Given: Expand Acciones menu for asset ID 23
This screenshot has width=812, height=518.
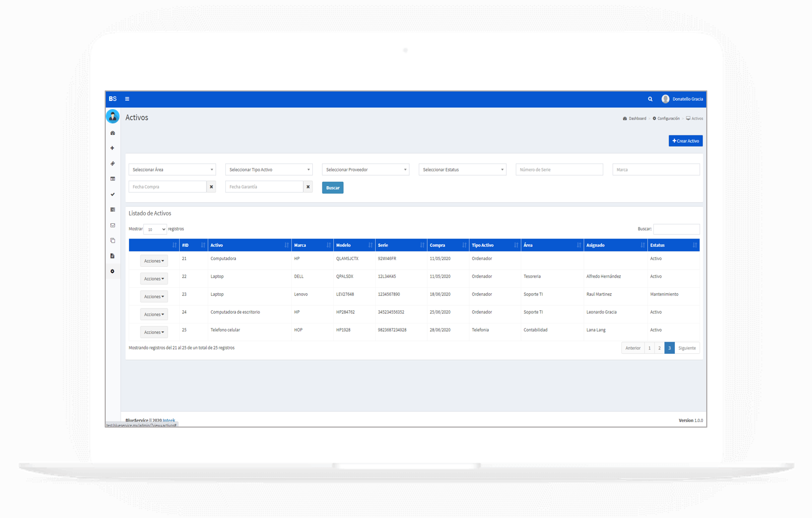Looking at the screenshot, I should 154,296.
